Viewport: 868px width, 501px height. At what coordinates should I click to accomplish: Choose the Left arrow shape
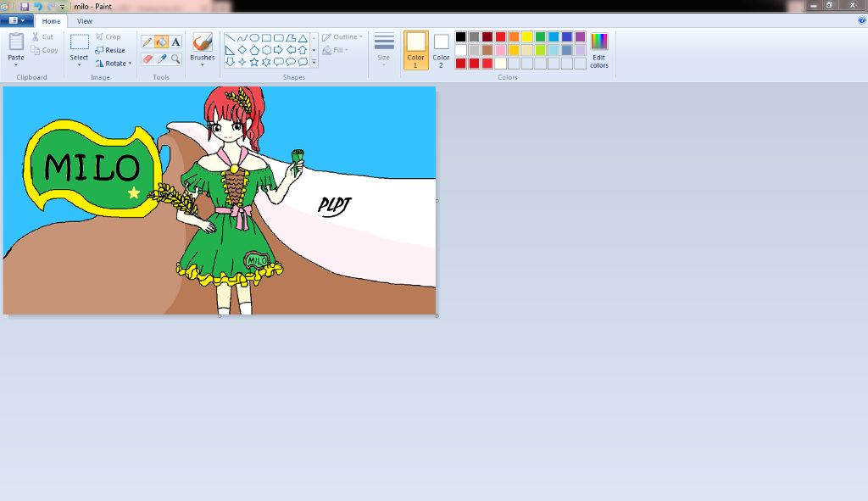(291, 50)
